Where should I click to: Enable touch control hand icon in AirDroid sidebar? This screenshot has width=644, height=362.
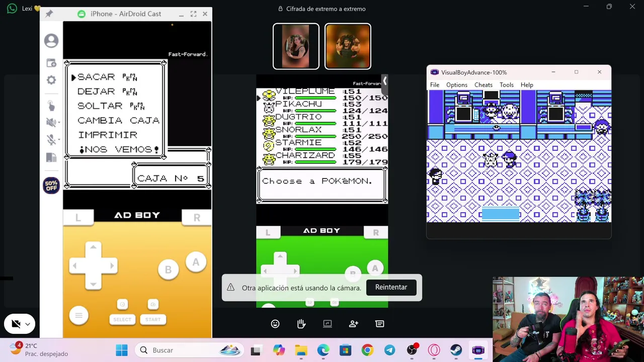pyautogui.click(x=51, y=106)
